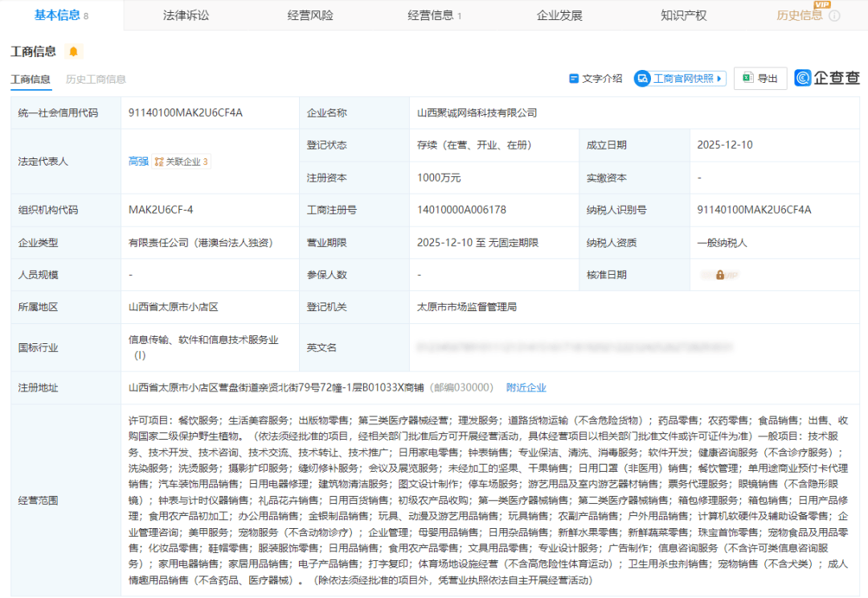Switch to the 经营风险 tab
The image size is (868, 598).
[x=309, y=16]
